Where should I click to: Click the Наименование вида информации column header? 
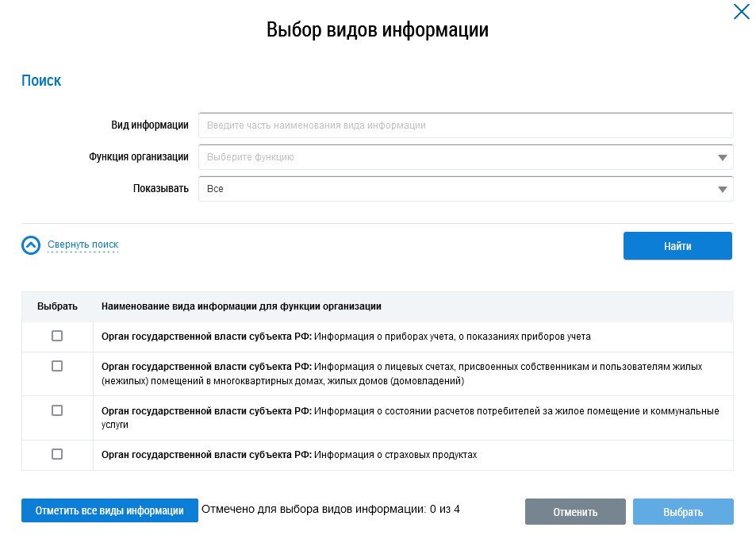pyautogui.click(x=241, y=306)
